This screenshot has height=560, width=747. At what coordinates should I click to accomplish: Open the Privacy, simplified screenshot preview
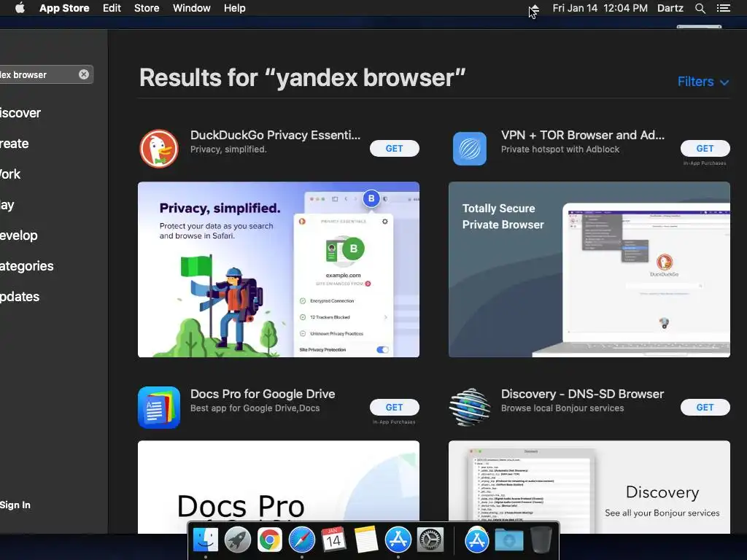[x=279, y=270]
